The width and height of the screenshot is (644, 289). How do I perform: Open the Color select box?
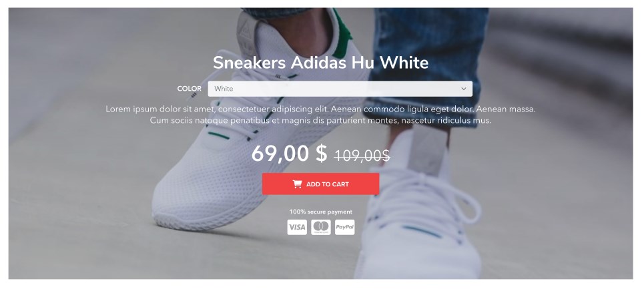pyautogui.click(x=340, y=89)
